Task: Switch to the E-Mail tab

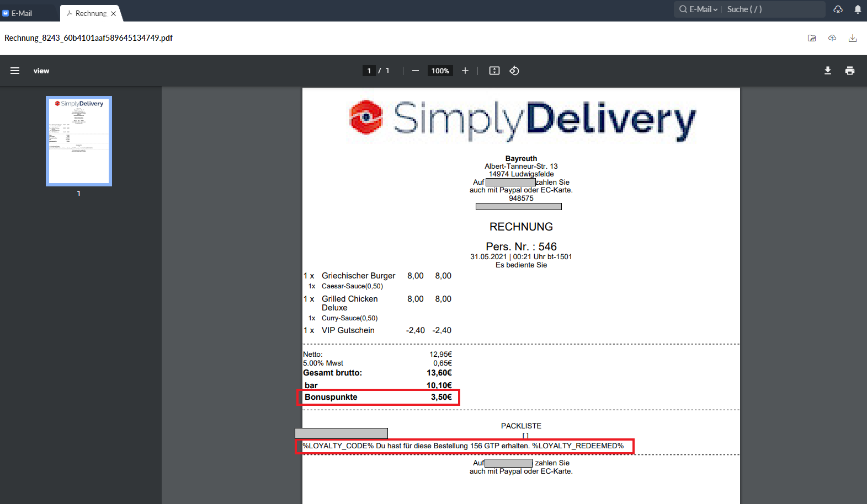Action: tap(22, 13)
